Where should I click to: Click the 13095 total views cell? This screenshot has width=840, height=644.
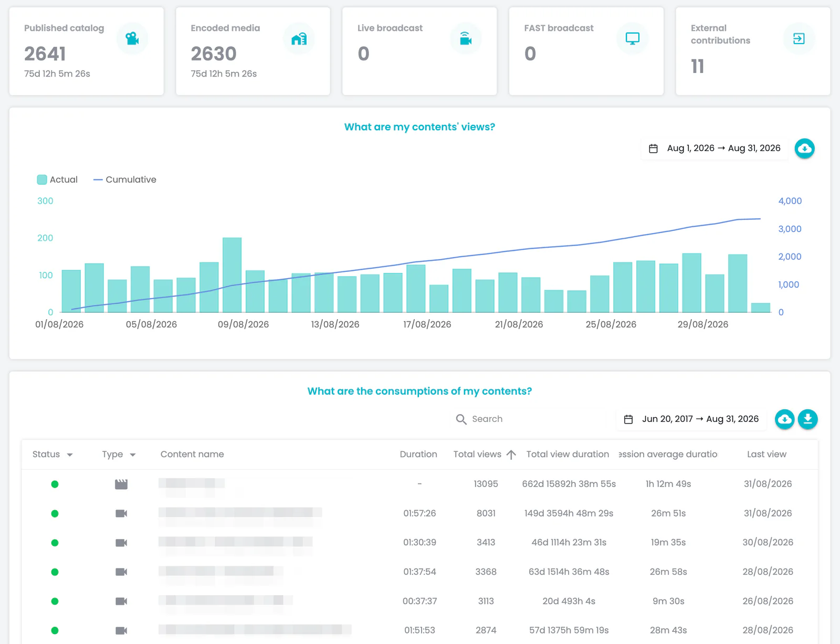(x=486, y=484)
